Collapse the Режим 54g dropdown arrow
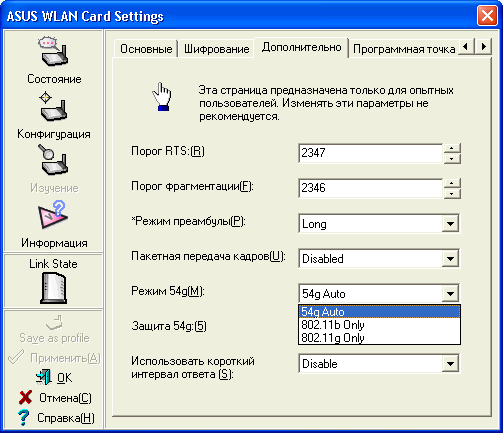 click(x=450, y=294)
